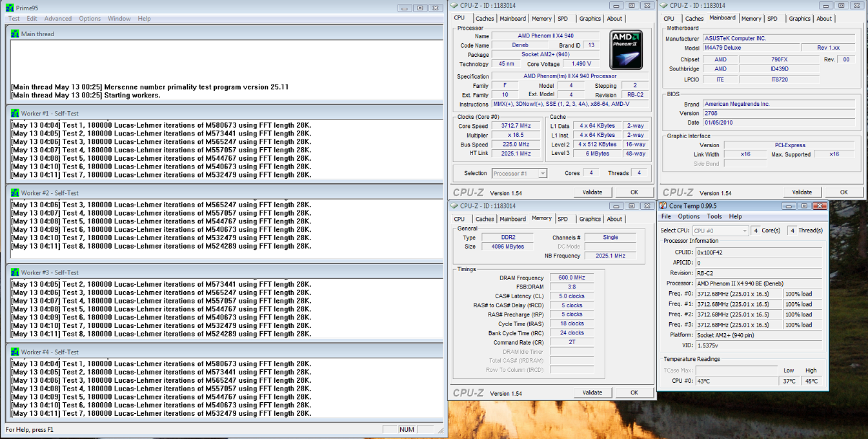Click the CPU-Z icon in the CPU tab window's title bar
868x439 pixels.
click(x=454, y=6)
